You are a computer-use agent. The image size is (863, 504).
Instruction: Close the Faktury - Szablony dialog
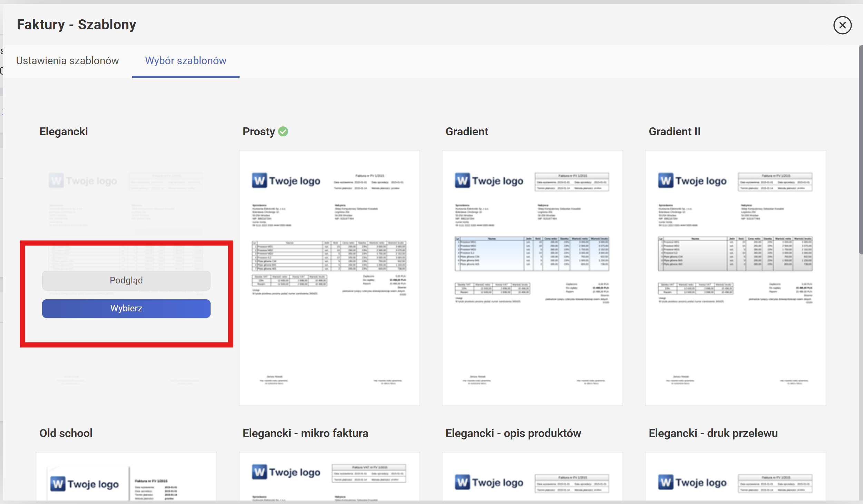842,25
